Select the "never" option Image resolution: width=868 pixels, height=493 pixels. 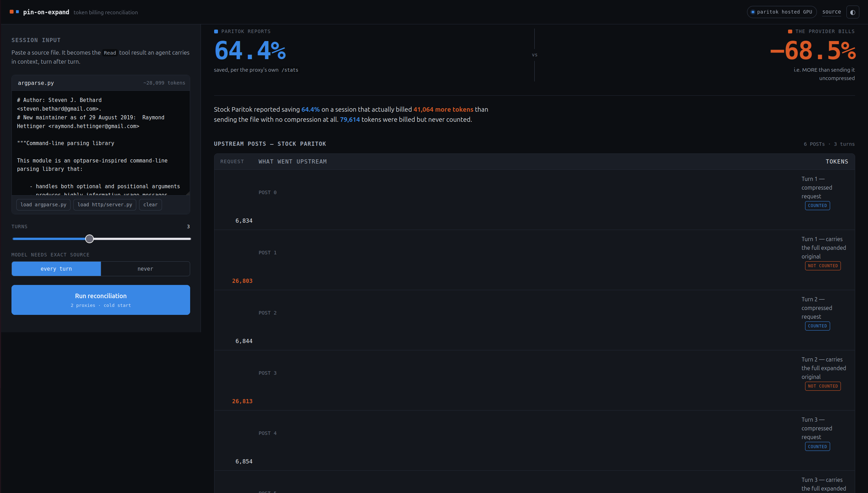coord(145,269)
